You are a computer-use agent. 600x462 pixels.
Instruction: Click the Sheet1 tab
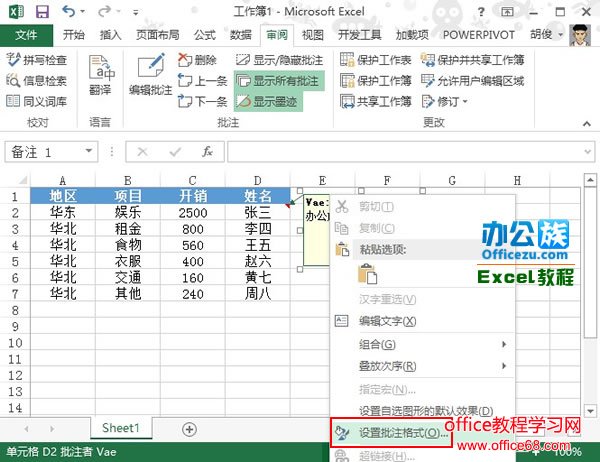point(121,428)
